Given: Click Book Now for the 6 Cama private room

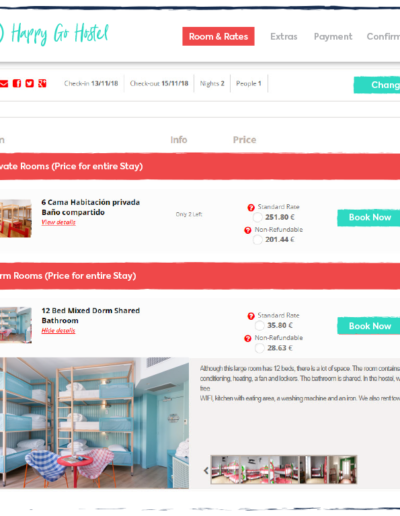Looking at the screenshot, I should point(369,218).
